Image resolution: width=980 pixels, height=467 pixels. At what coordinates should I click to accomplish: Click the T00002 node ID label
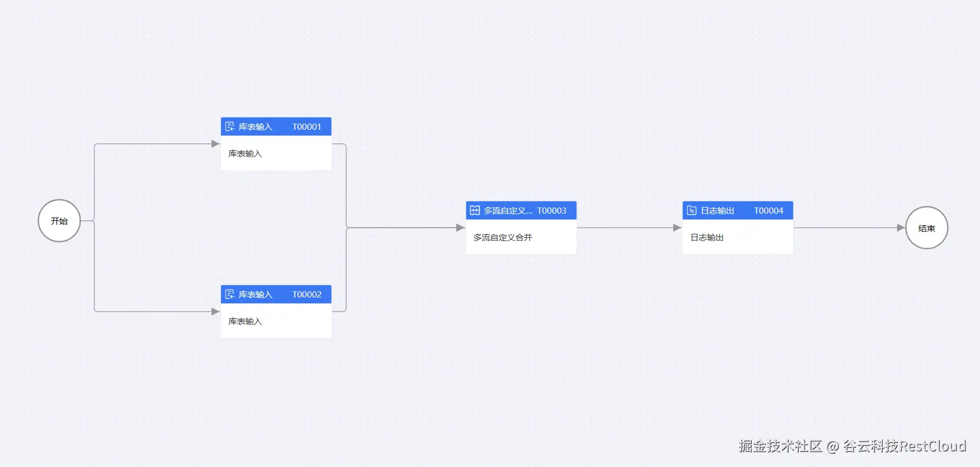[307, 295]
